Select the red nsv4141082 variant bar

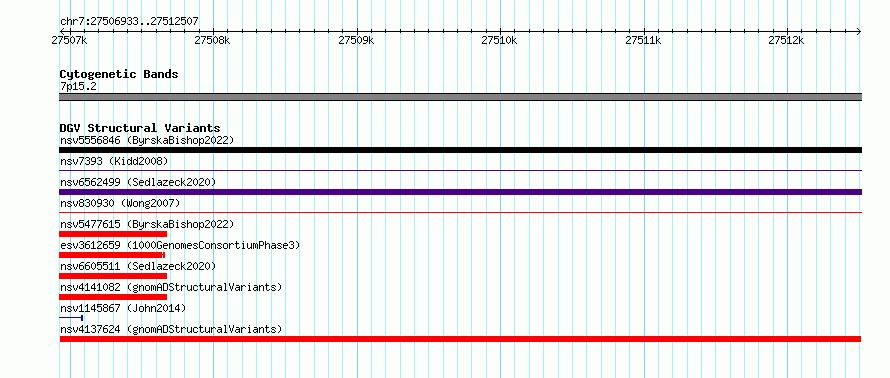click(x=113, y=297)
